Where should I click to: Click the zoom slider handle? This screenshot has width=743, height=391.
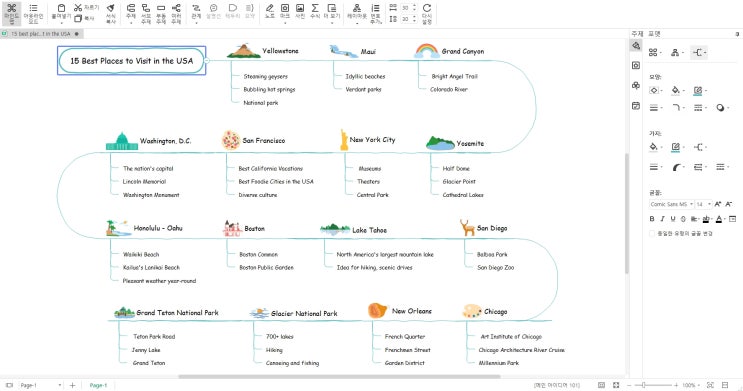(643, 385)
